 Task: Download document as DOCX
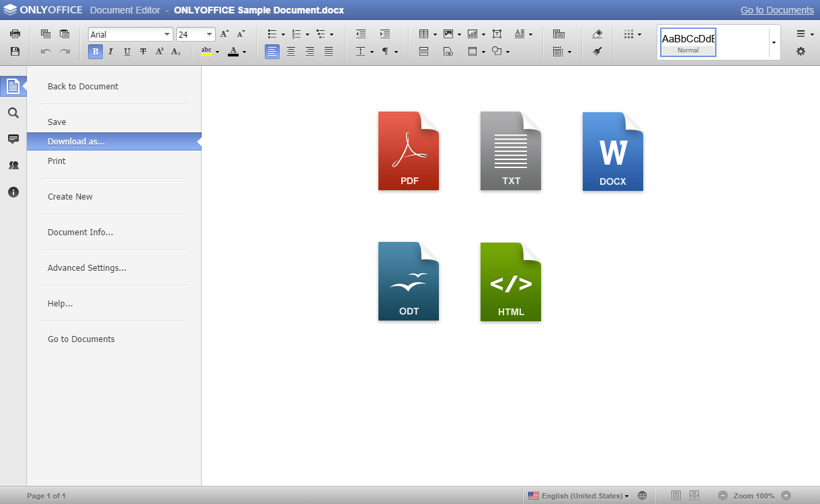[613, 151]
